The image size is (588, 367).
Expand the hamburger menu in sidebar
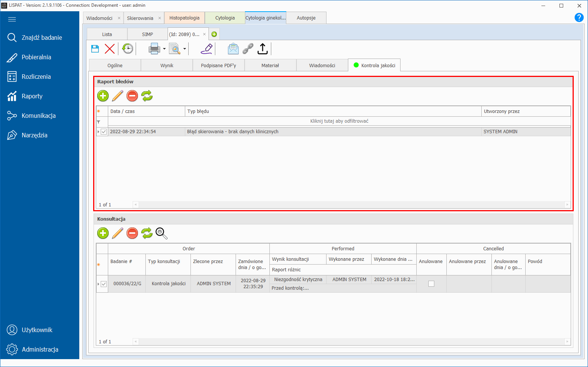12,20
